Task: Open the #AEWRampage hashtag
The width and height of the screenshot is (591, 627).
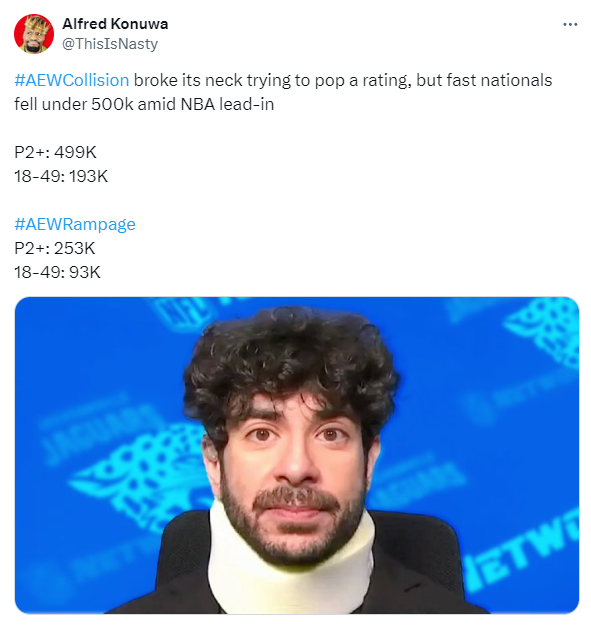Action: [x=75, y=224]
